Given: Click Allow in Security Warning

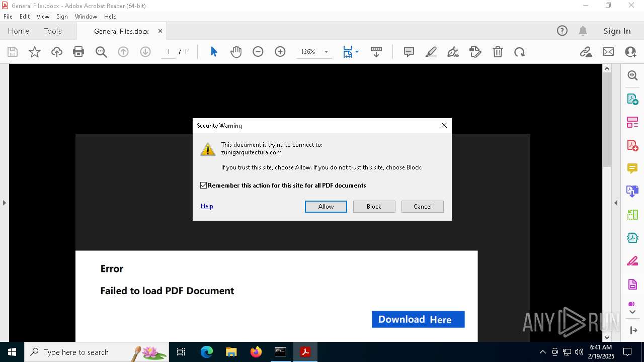Looking at the screenshot, I should [326, 207].
